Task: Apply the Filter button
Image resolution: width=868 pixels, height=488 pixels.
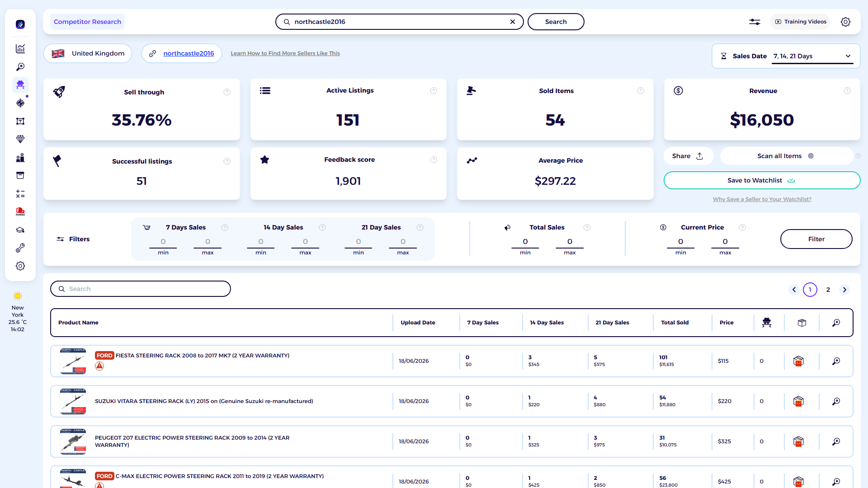Action: pos(816,239)
